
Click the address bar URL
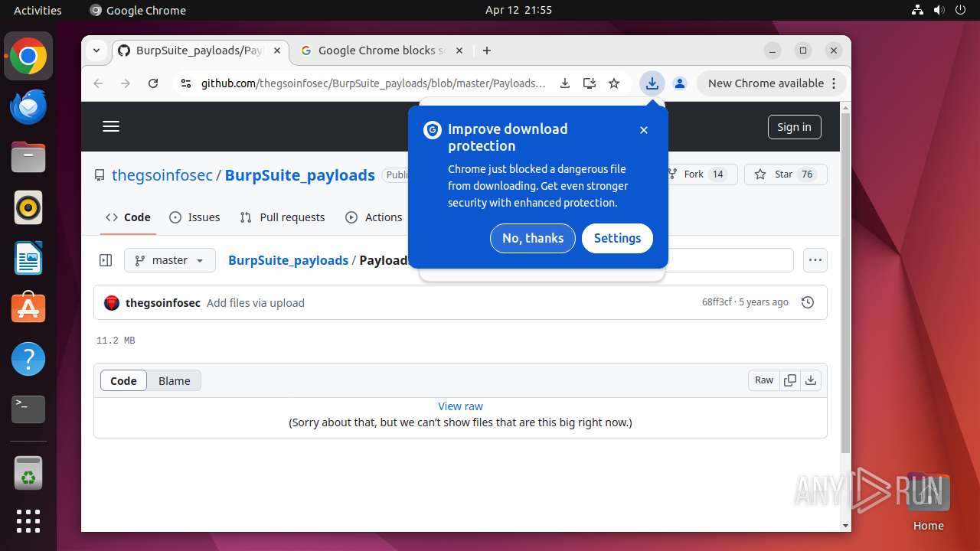pos(374,83)
